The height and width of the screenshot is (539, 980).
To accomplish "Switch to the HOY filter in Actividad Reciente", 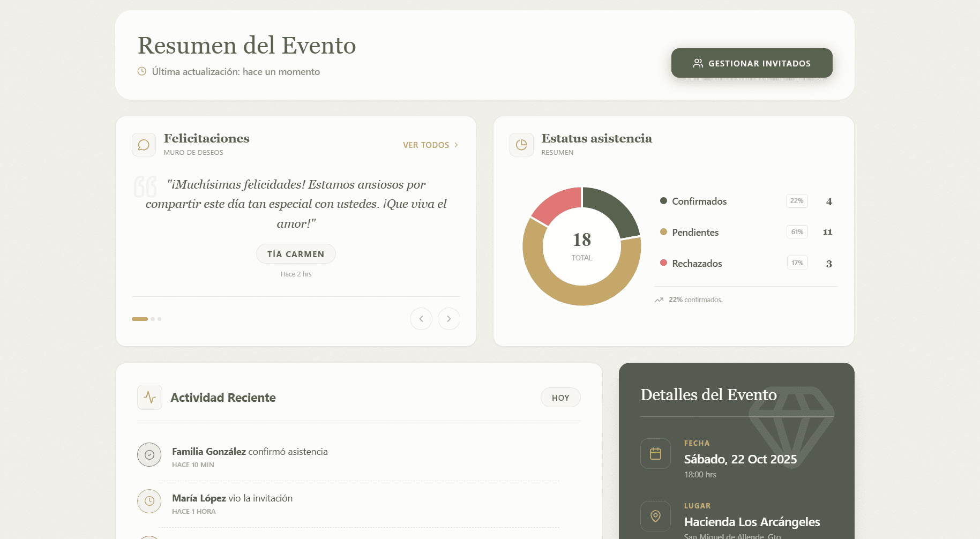I will [560, 397].
